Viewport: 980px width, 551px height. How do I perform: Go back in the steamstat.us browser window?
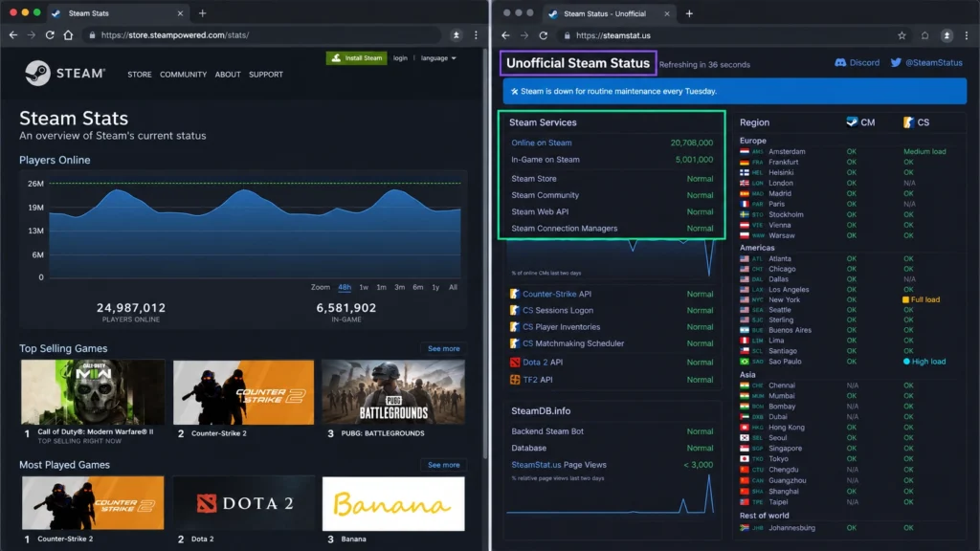click(505, 35)
